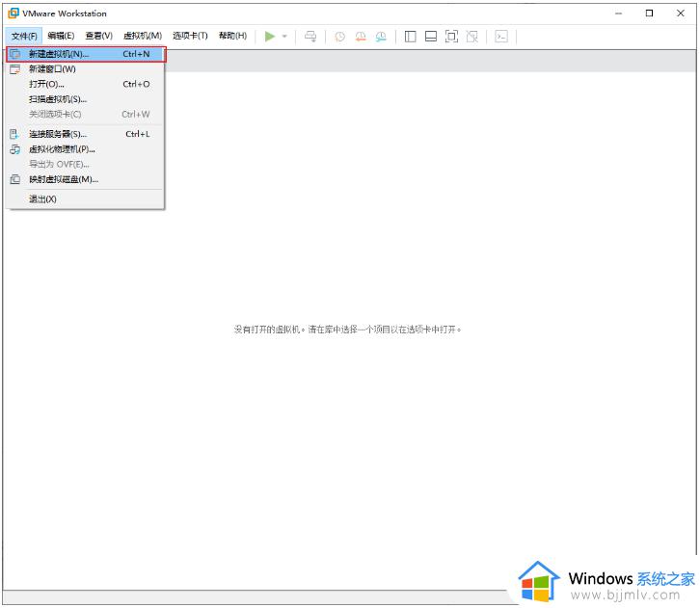Viewport: 700px width, 608px height.
Task: Open the 选项卡(T) menu
Action: (190, 36)
